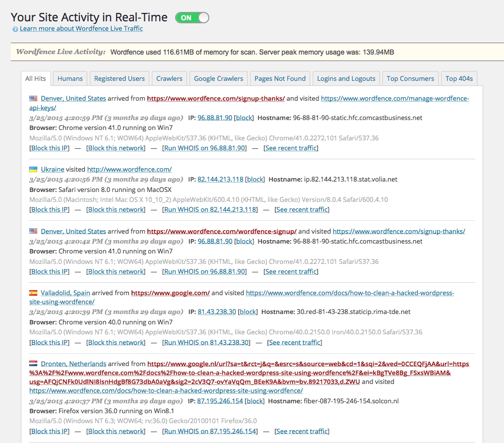
Task: Click inline block link in 4:20:59 PM entry
Action: click(244, 118)
